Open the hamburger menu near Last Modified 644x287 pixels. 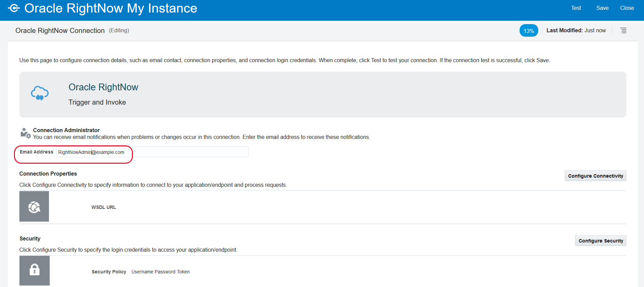click(x=624, y=30)
